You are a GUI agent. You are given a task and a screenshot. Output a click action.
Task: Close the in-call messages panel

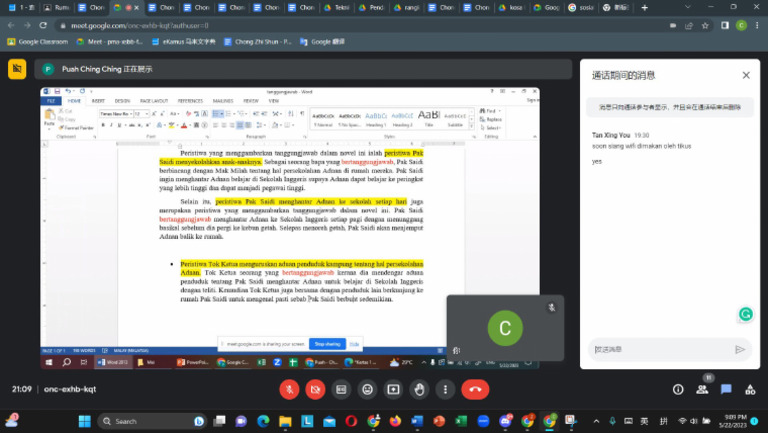point(745,75)
